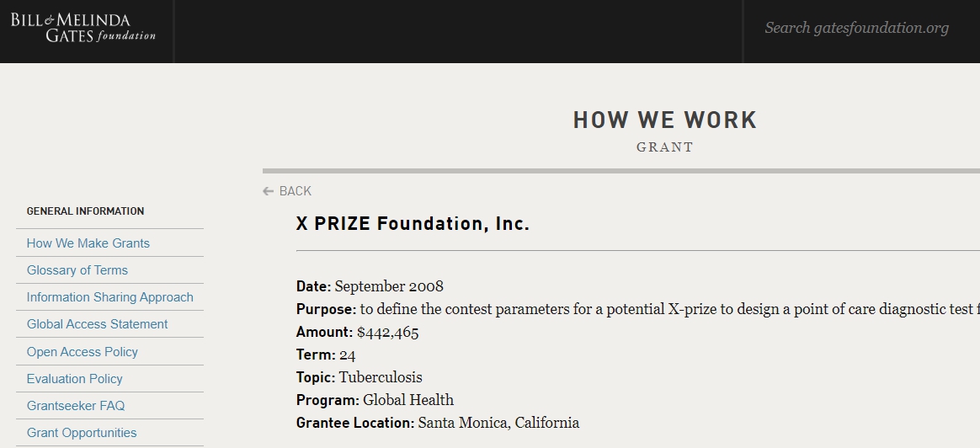View Information Sharing Approach
The height and width of the screenshot is (448, 980).
[110, 296]
